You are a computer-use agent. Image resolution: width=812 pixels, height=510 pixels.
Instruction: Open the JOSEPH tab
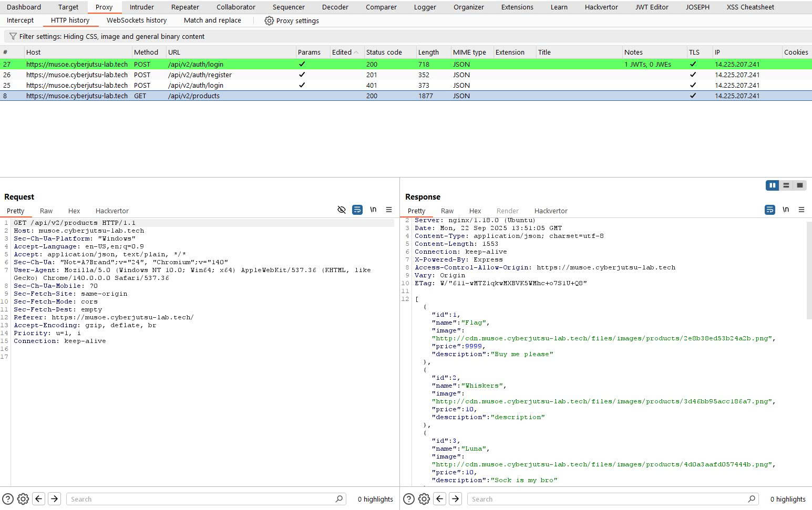coord(697,7)
